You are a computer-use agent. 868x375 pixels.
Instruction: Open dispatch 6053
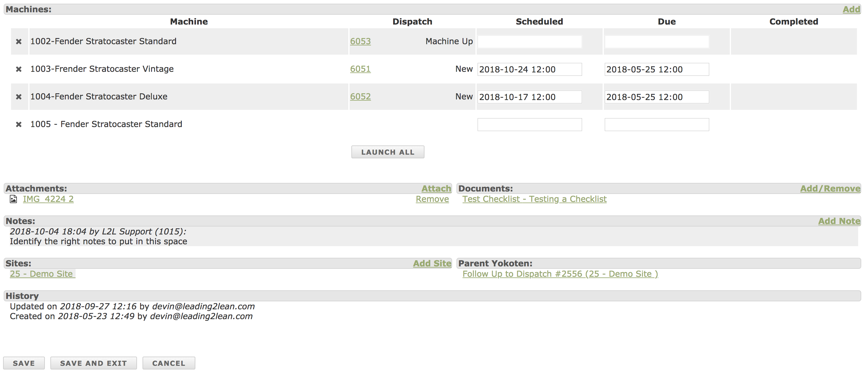[360, 41]
